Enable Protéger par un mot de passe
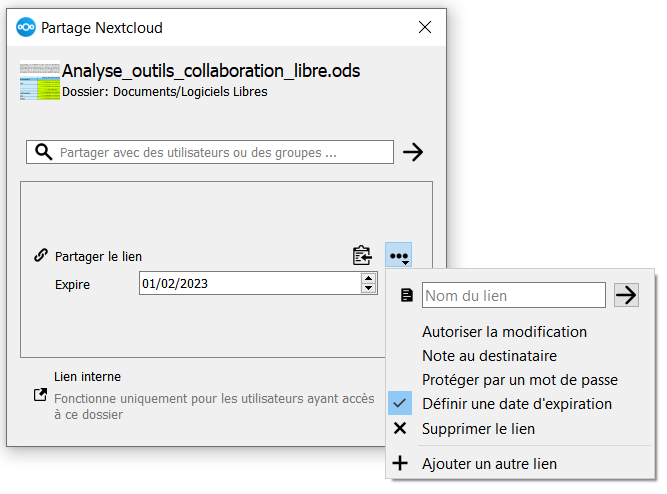 click(x=519, y=380)
